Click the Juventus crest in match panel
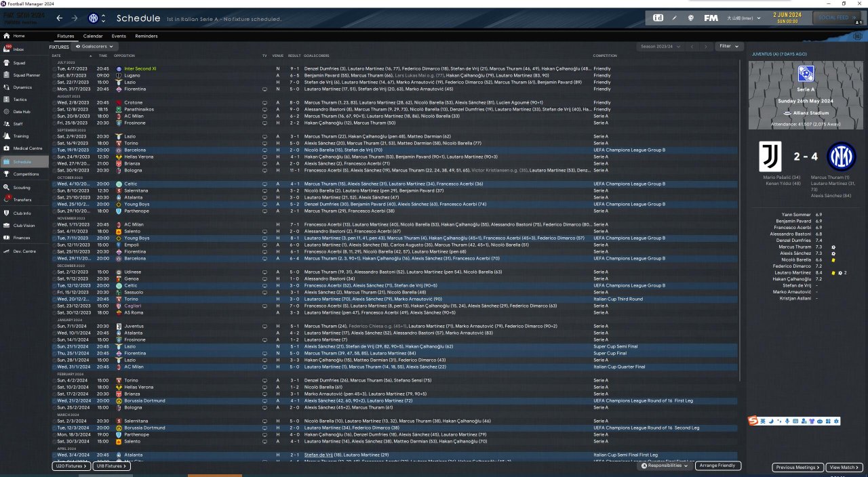The image size is (868, 477). pos(772,157)
